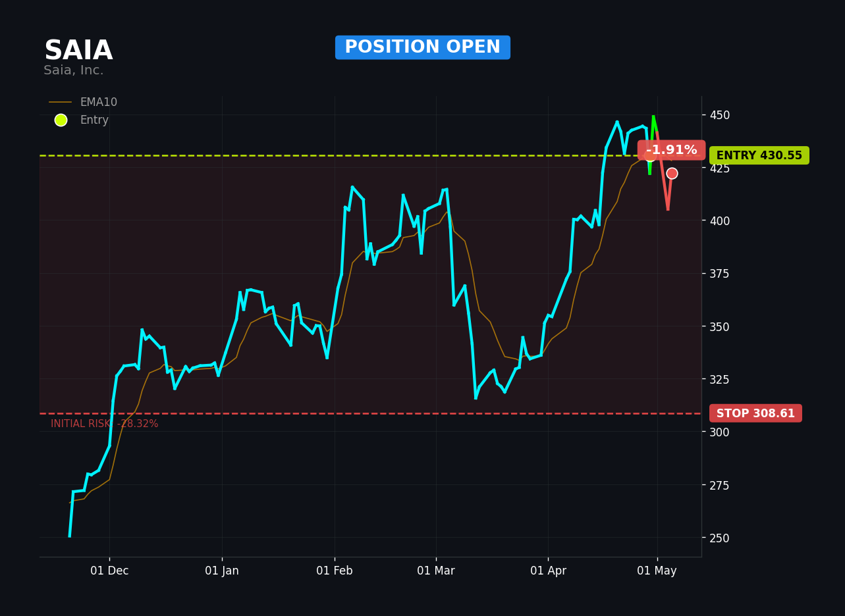This screenshot has height=616, width=845.
Task: Click the POSITION OPEN status badge
Action: pyautogui.click(x=423, y=47)
